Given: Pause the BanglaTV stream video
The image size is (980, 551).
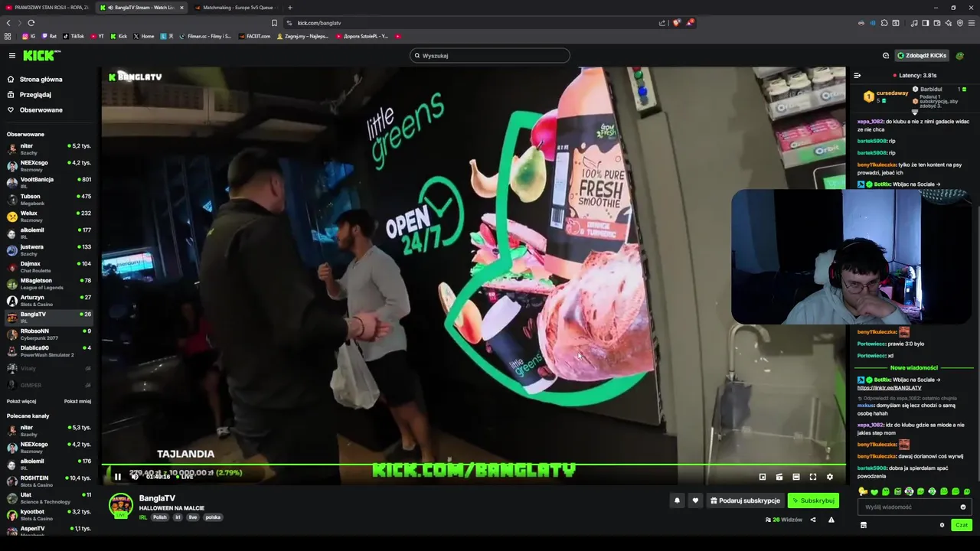Looking at the screenshot, I should (118, 477).
